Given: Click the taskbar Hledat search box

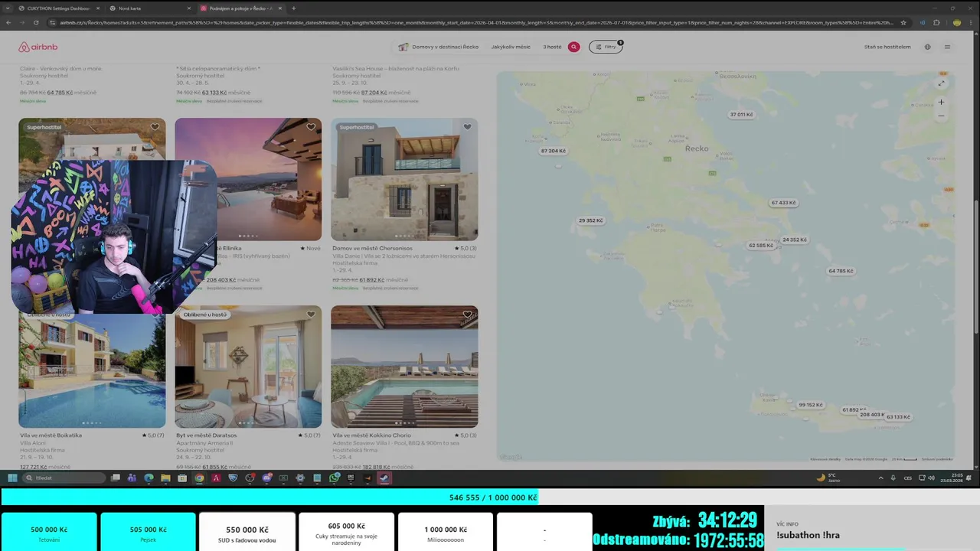Looking at the screenshot, I should [64, 478].
